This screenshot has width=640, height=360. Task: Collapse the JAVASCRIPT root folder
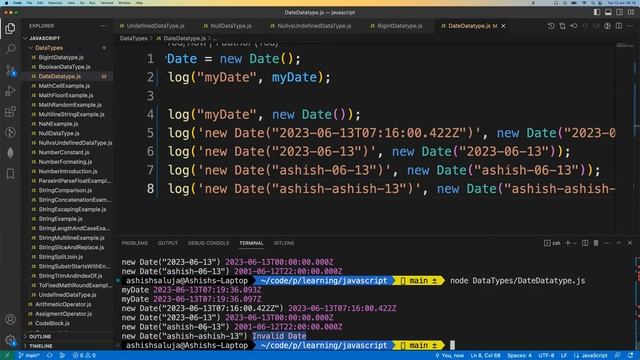(44, 38)
